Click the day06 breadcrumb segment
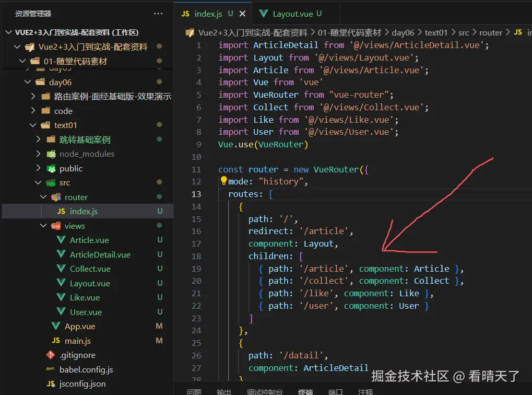The width and height of the screenshot is (532, 395). tap(403, 32)
